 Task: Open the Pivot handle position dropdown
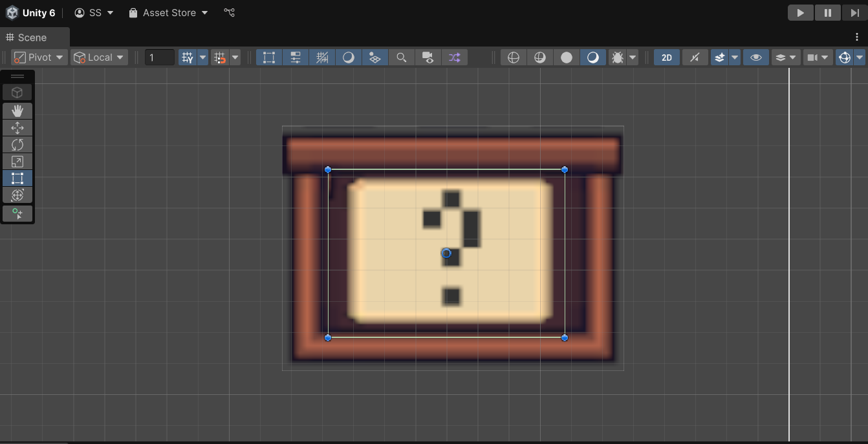(39, 58)
